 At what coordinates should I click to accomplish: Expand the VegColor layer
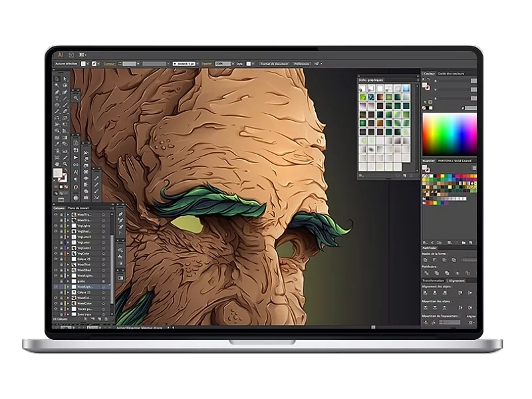(67, 253)
